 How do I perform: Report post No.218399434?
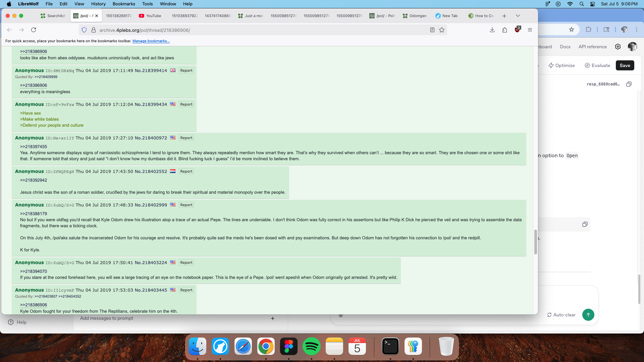coord(186,104)
